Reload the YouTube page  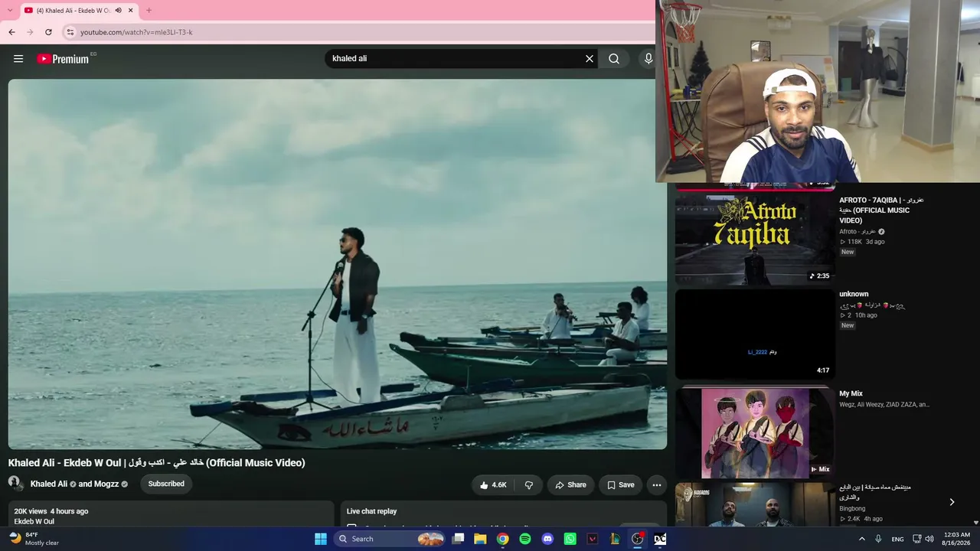click(48, 32)
